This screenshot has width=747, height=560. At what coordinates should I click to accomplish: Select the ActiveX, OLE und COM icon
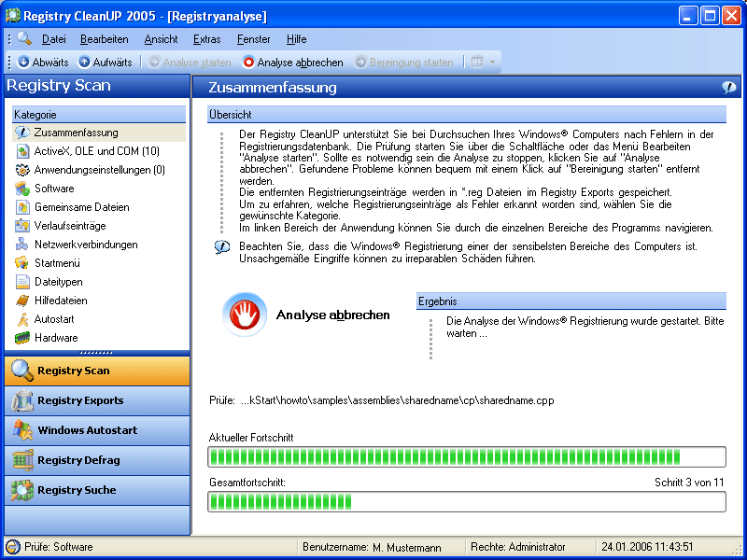[22, 151]
